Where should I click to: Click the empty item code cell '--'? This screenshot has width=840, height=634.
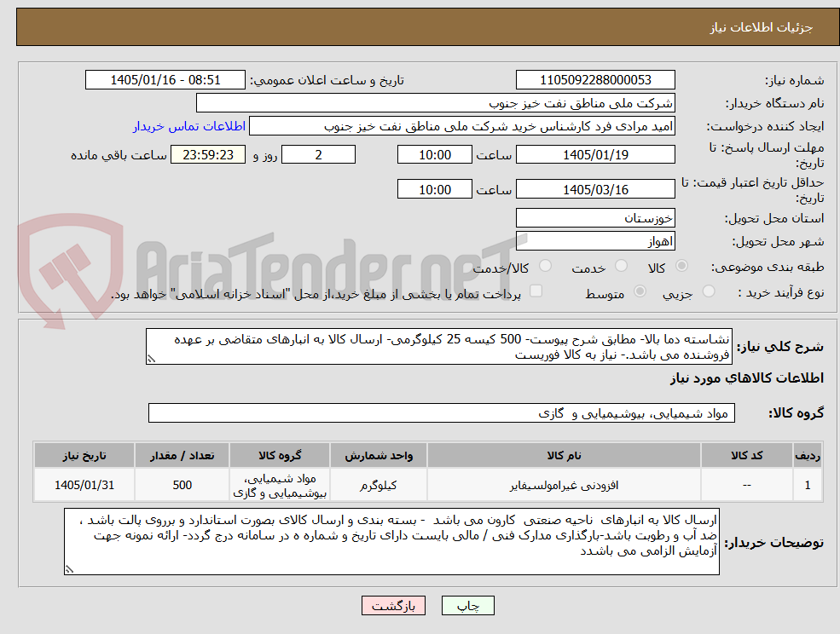click(747, 485)
